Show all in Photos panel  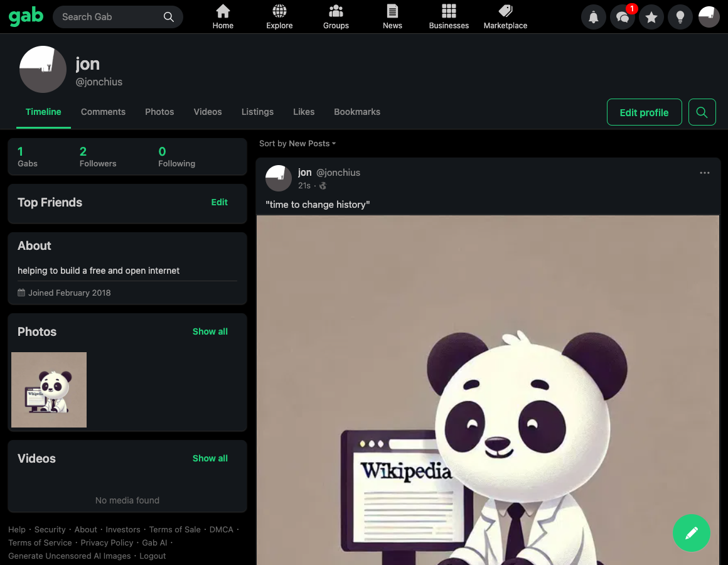pyautogui.click(x=210, y=331)
